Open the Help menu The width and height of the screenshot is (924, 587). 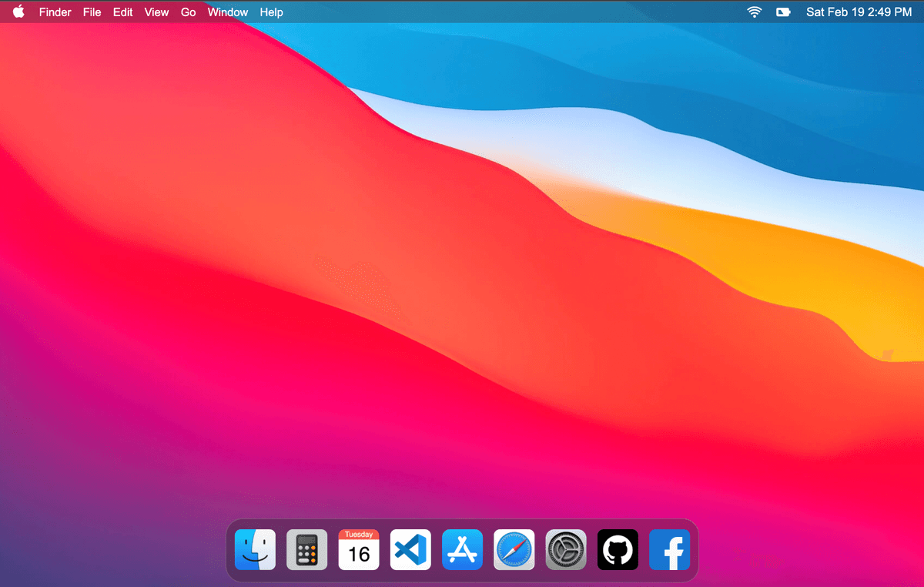point(271,12)
